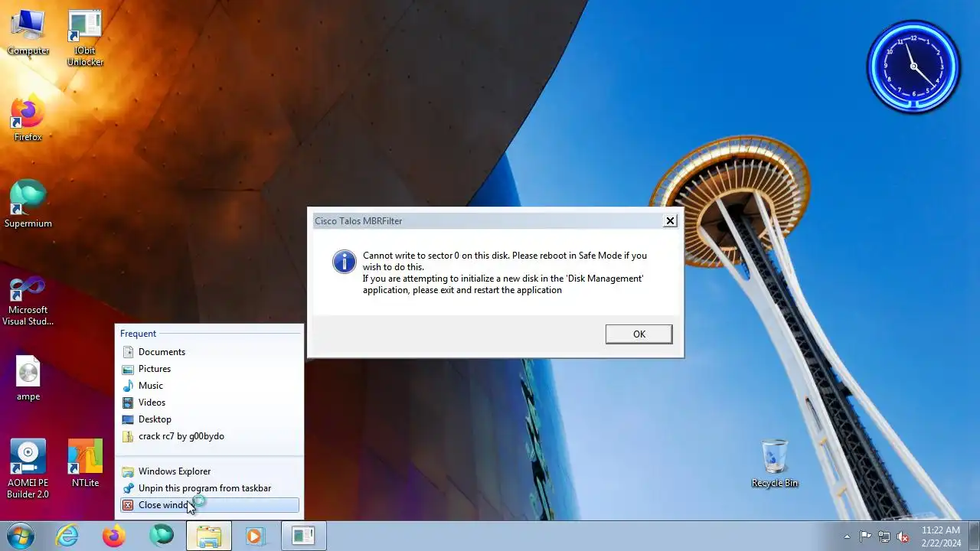This screenshot has width=980, height=551.
Task: Close the Cisco Talos MBRFilter dialog
Action: [x=670, y=220]
